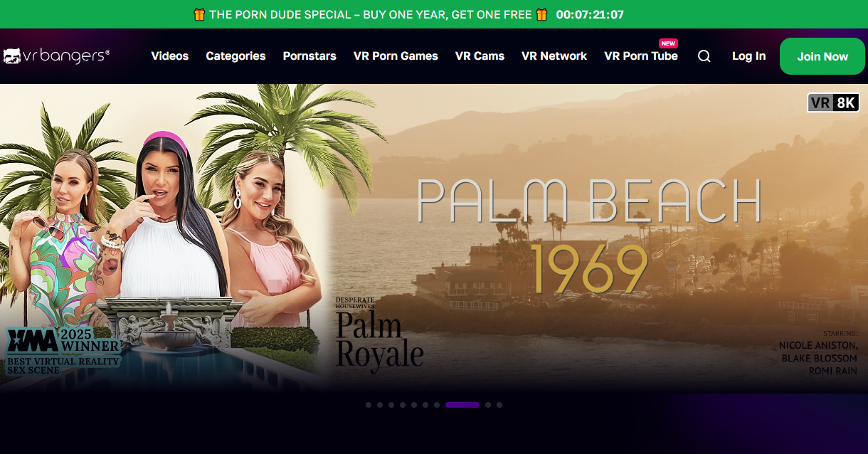Click the search magnifier icon
The height and width of the screenshot is (454, 868).
coord(704,56)
